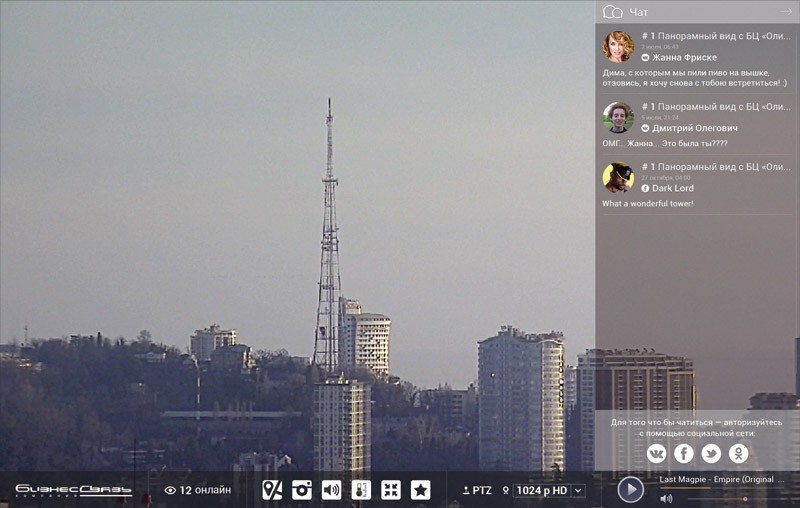The image size is (800, 508).
Task: Toggle fullscreen with the four-arrows icon
Action: [391, 490]
